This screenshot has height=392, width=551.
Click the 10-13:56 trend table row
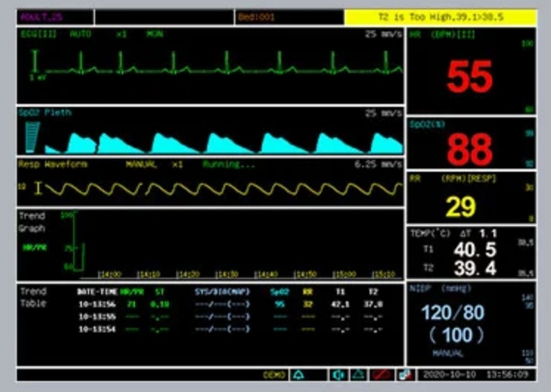(x=230, y=304)
